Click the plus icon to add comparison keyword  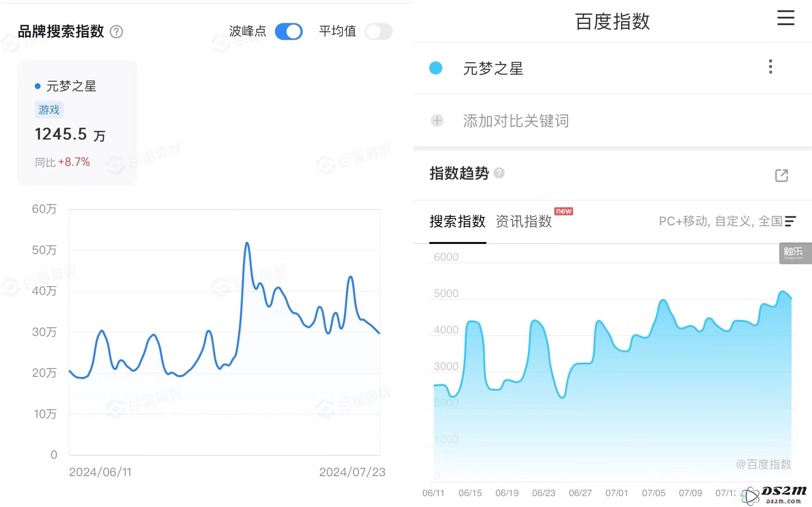pos(437,120)
